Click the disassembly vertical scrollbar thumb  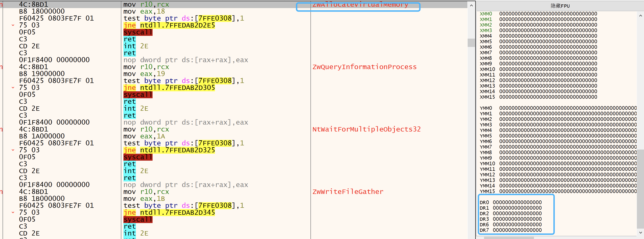point(471,43)
